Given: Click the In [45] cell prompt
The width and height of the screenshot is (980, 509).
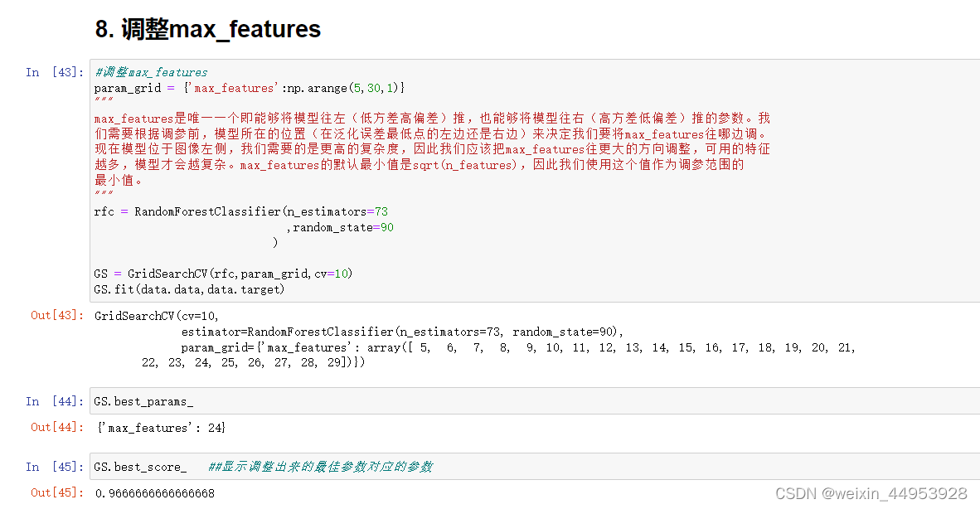Looking at the screenshot, I should (55, 467).
